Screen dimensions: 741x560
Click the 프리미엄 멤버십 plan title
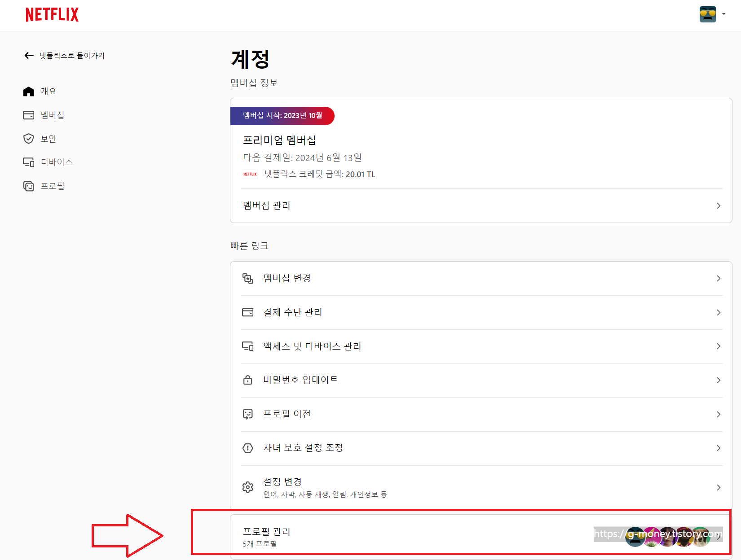pyautogui.click(x=279, y=140)
